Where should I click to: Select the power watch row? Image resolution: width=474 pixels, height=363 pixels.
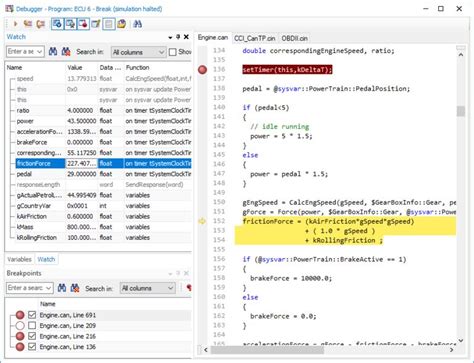(103, 121)
